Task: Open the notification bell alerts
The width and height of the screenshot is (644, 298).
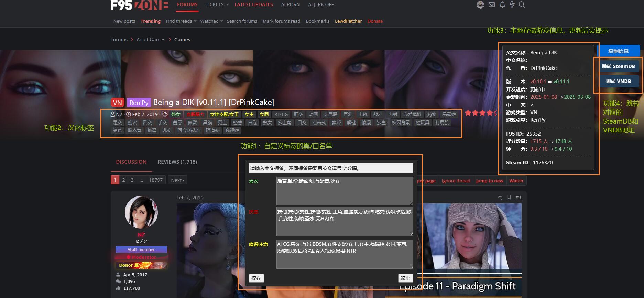Action: [502, 5]
